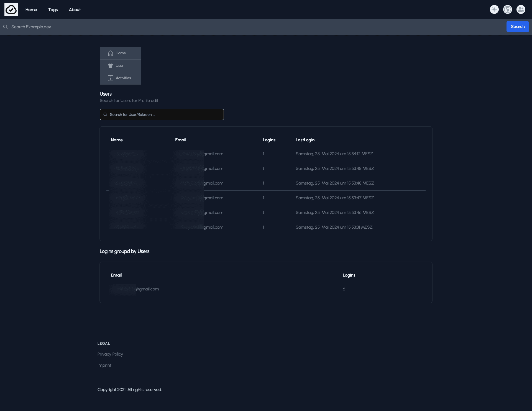Image resolution: width=532 pixels, height=411 pixels.
Task: Toggle light mode with sun icon
Action: pyautogui.click(x=494, y=9)
